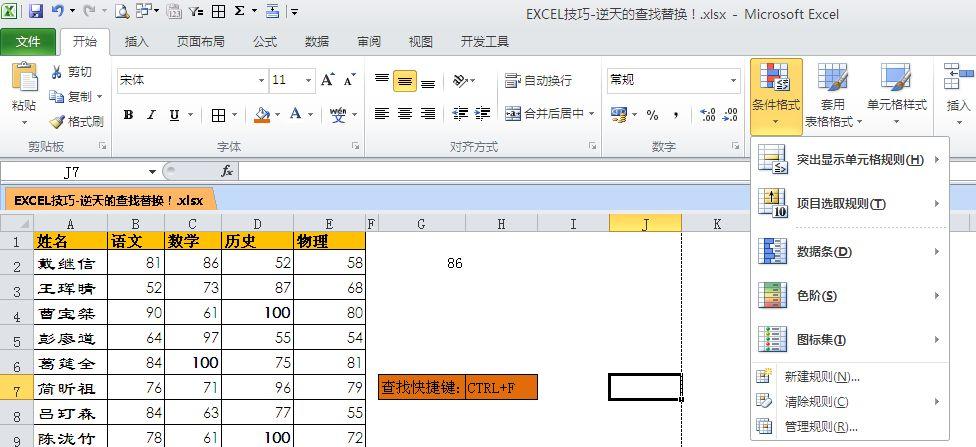
Task: Cut selection with the scissors icon
Action: [57, 72]
